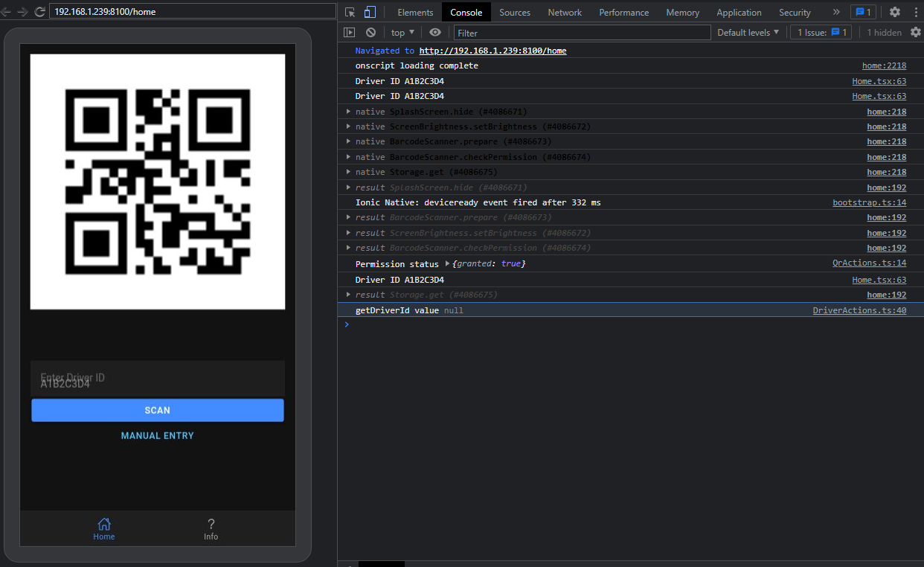This screenshot has height=567, width=924.
Task: Open the Security tab
Action: coord(795,12)
